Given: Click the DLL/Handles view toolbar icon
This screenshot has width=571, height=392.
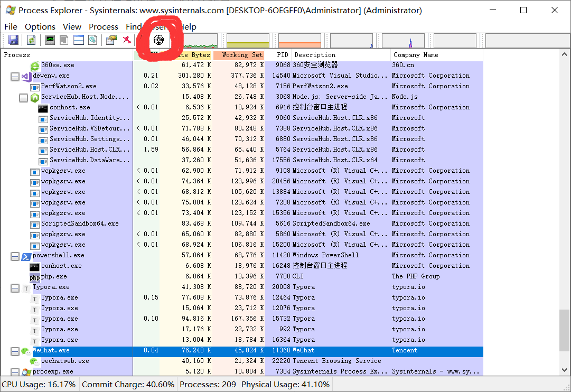Looking at the screenshot, I should pyautogui.click(x=93, y=40).
